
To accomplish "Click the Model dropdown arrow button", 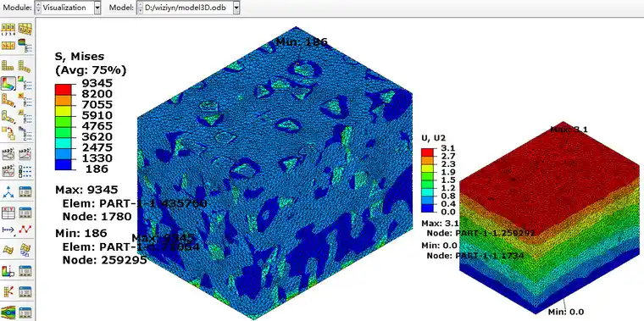I will tap(236, 8).
